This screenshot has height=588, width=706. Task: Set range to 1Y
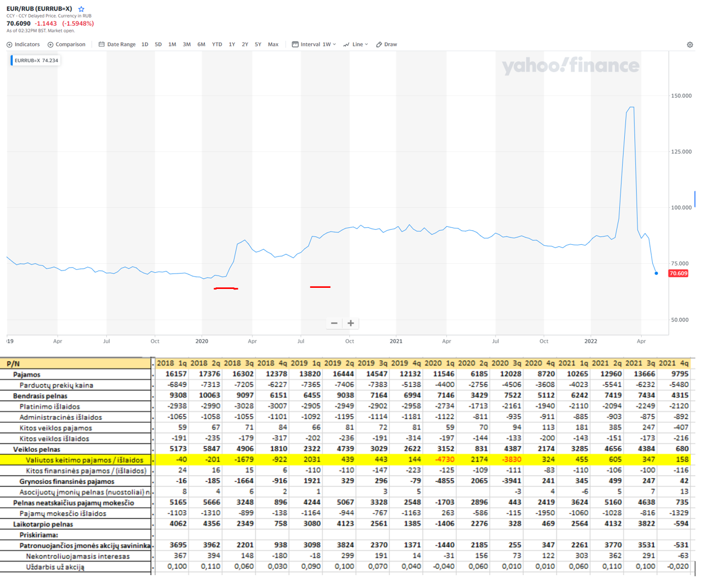tap(232, 44)
